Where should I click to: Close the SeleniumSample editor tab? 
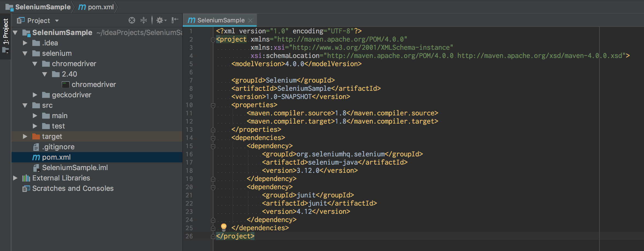251,20
